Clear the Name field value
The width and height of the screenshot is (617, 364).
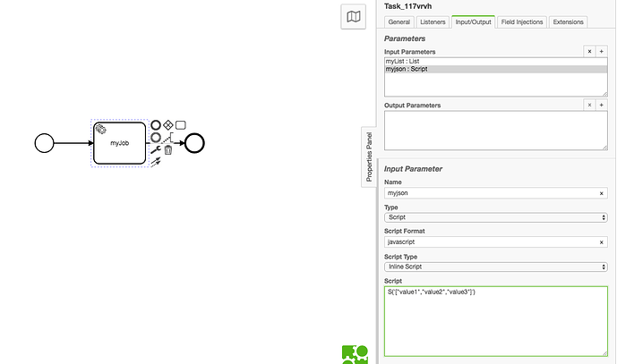point(601,193)
